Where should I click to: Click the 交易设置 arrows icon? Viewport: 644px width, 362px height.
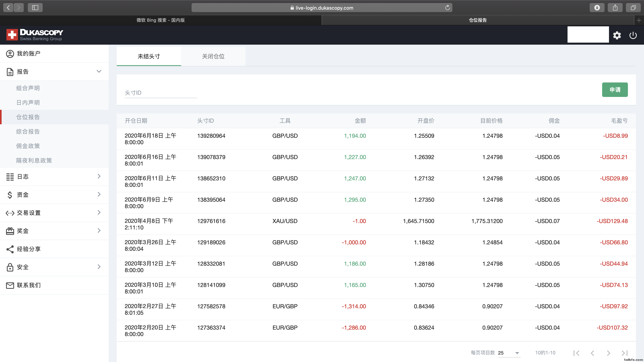(x=10, y=213)
